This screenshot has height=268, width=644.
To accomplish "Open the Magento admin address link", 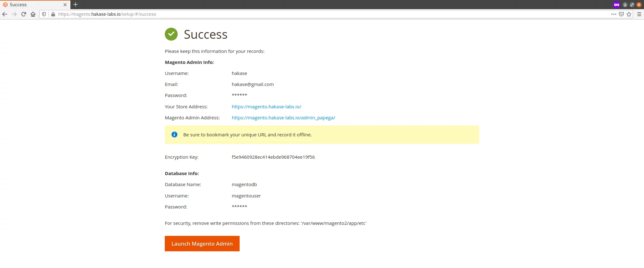I will click(283, 118).
